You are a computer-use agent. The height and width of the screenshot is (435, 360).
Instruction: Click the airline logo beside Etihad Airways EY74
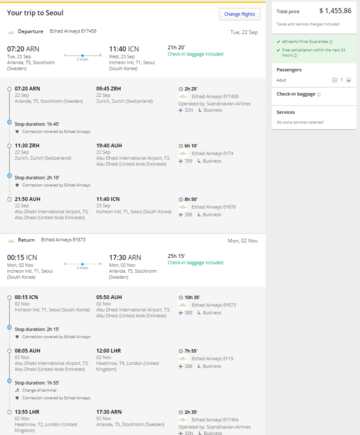[x=183, y=154]
